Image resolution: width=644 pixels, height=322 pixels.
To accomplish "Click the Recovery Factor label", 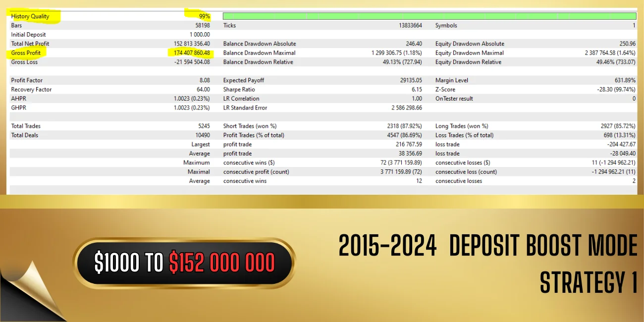I will coord(31,90).
